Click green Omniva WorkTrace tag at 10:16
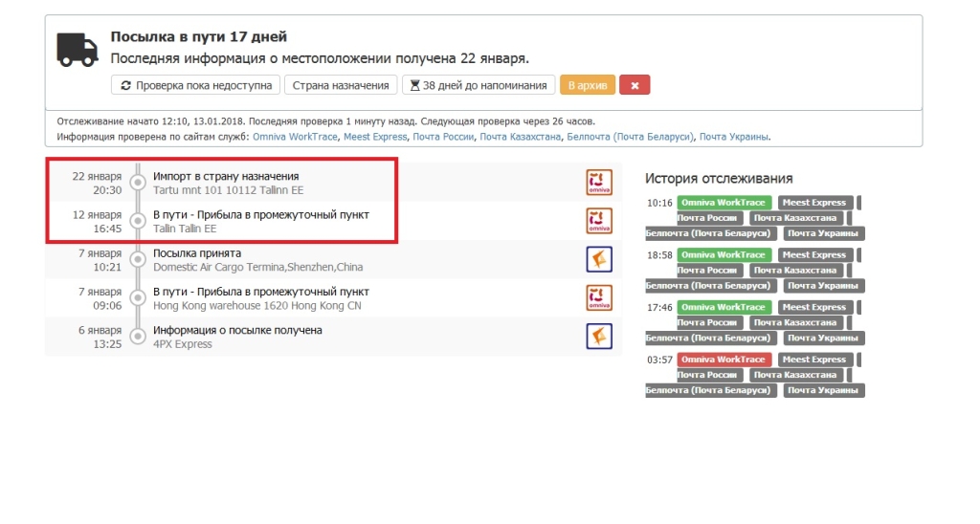This screenshot has width=980, height=524. click(724, 203)
